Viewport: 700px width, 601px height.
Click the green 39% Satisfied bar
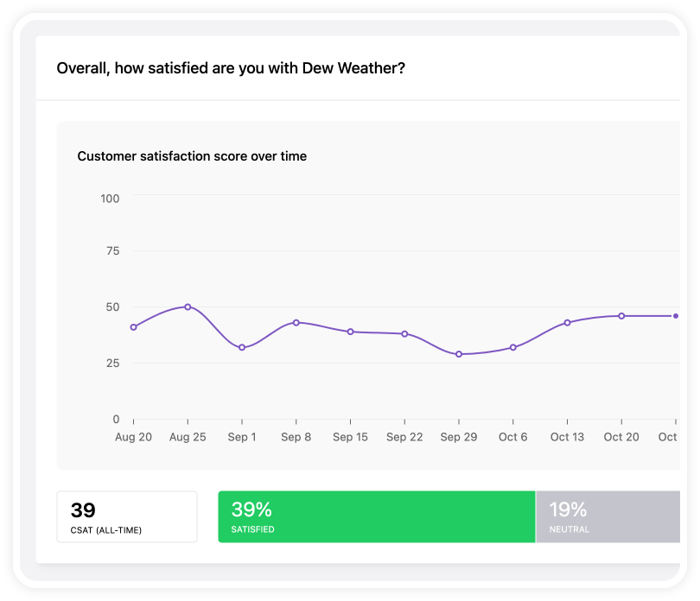click(376, 516)
